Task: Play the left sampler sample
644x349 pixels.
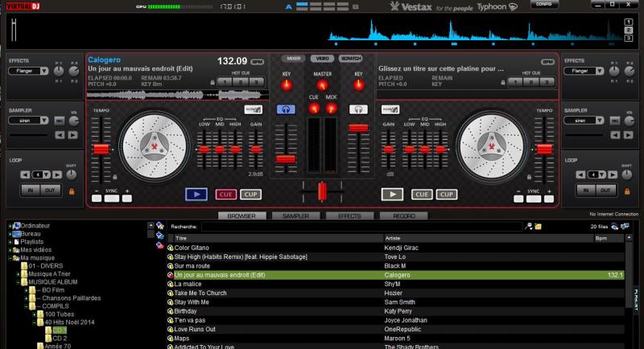Action: coord(72,135)
